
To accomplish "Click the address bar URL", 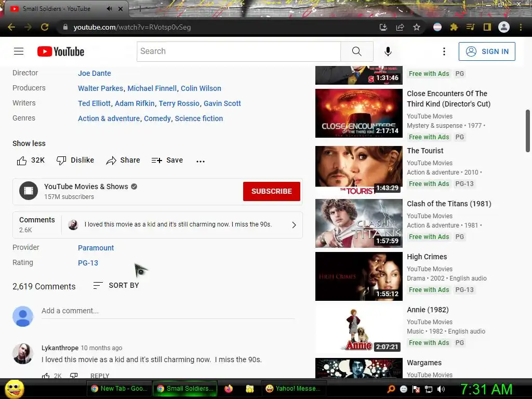I will point(132,27).
